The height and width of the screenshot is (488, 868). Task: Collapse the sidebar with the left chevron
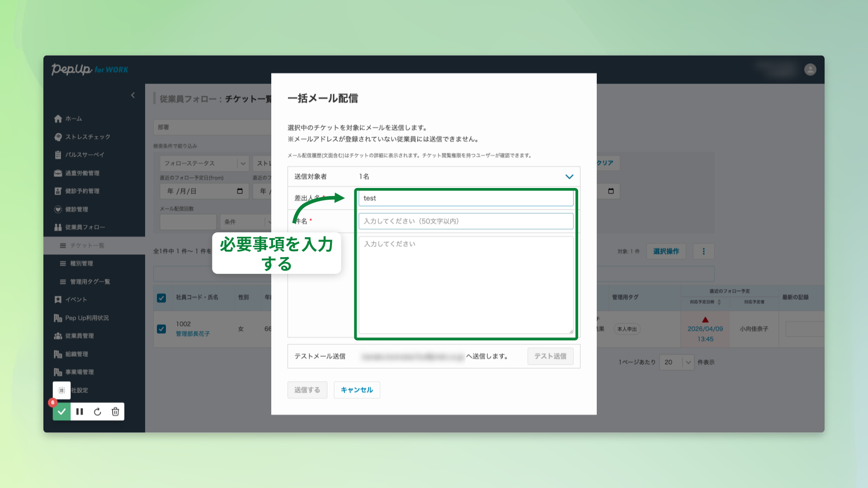[133, 95]
